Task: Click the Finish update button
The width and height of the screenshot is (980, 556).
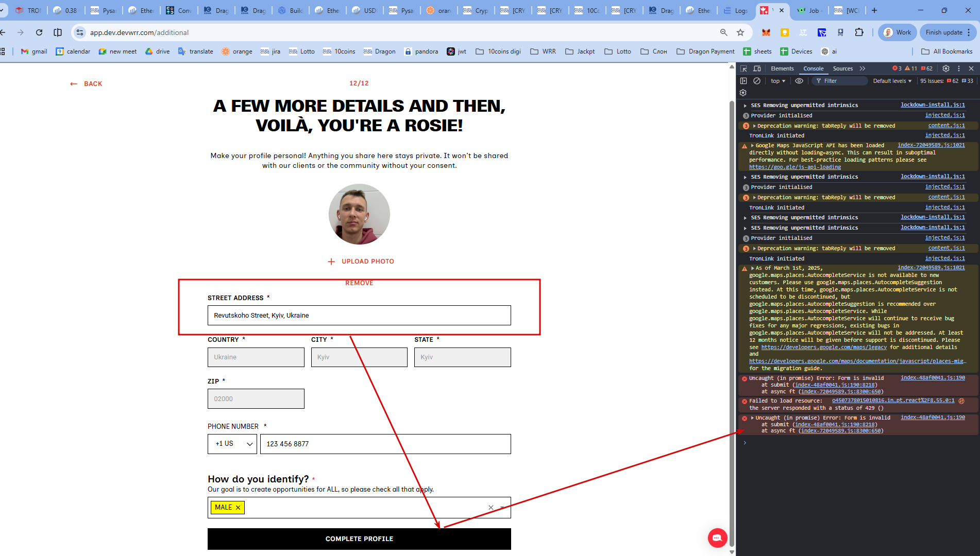Action: click(x=947, y=32)
